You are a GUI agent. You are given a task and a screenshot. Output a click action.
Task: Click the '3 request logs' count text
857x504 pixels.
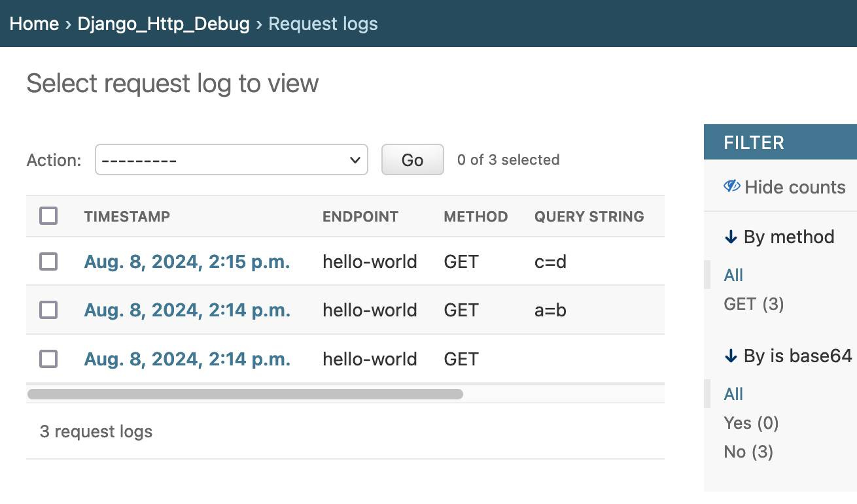pyautogui.click(x=96, y=431)
